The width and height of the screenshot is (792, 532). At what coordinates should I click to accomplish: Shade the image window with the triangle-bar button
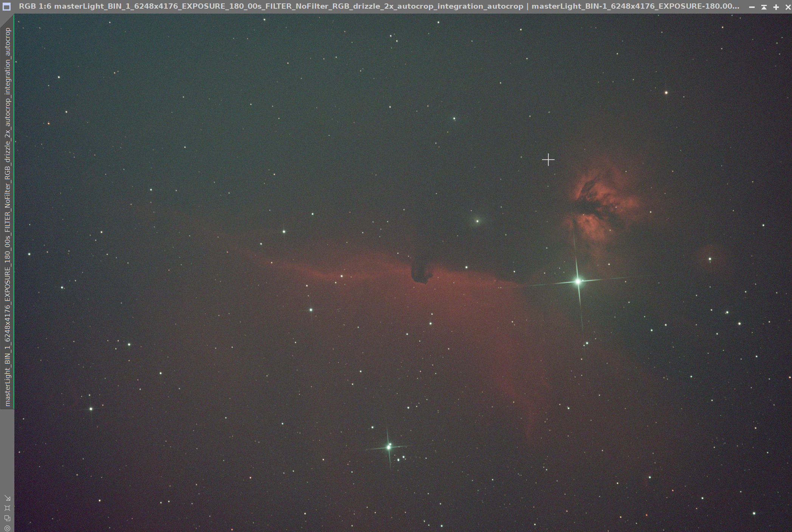(764, 7)
